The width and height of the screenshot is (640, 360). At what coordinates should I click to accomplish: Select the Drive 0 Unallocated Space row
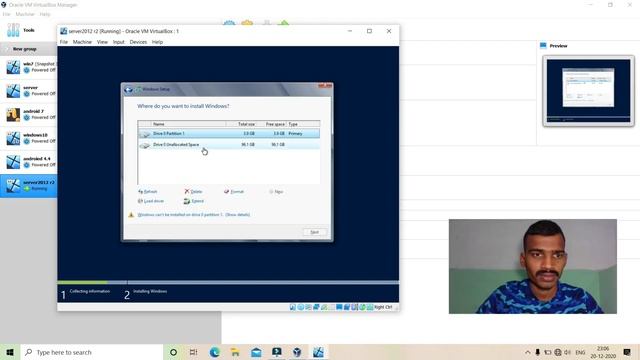coord(229,144)
